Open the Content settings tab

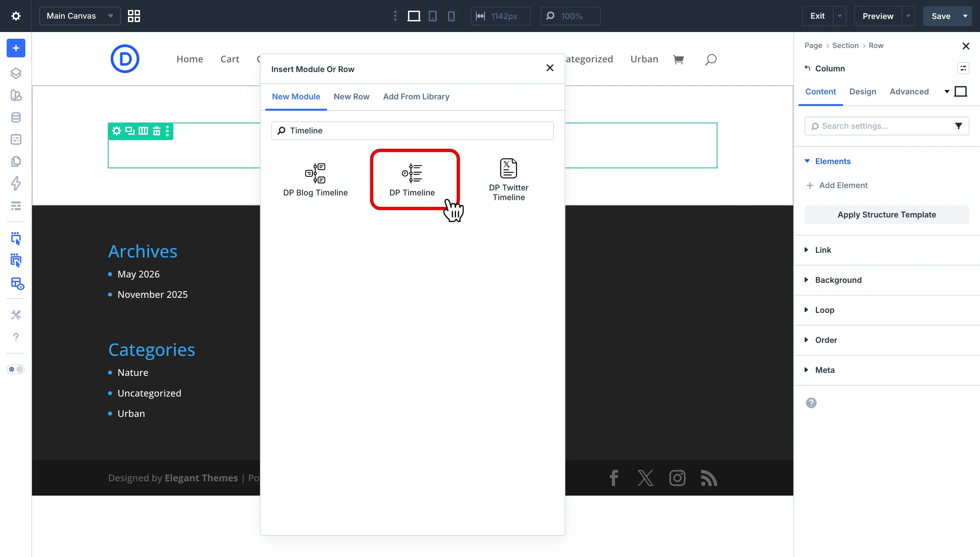point(820,92)
